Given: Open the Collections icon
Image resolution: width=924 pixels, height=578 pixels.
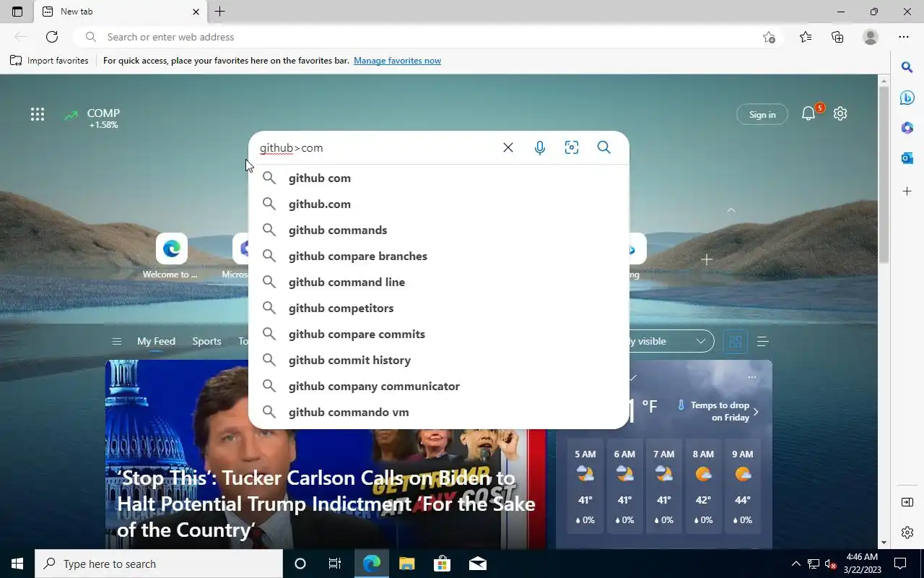Looking at the screenshot, I should click(x=837, y=37).
